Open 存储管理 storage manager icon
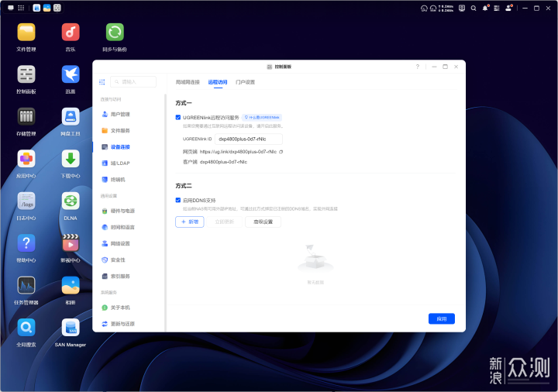The width and height of the screenshot is (558, 392). point(26,117)
